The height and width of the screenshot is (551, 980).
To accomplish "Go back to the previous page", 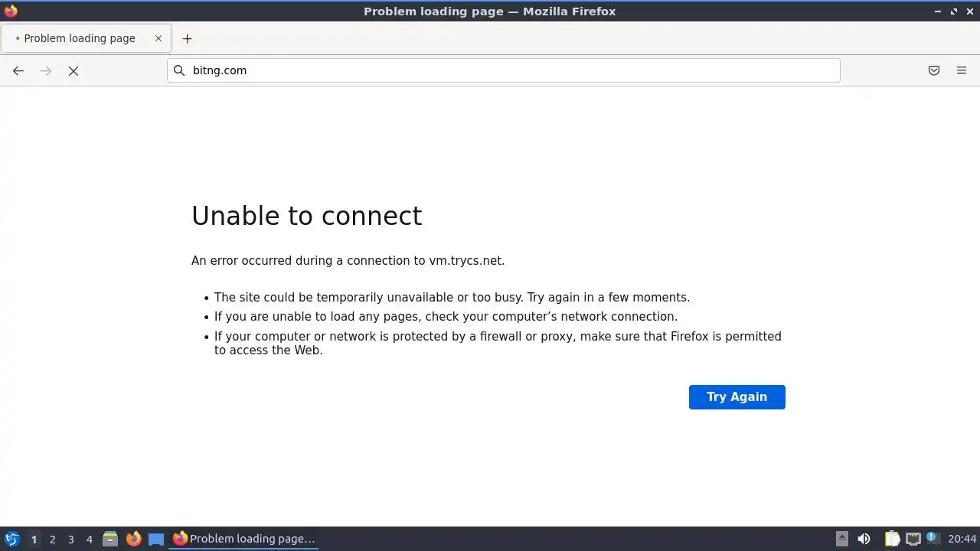I will pos(18,70).
